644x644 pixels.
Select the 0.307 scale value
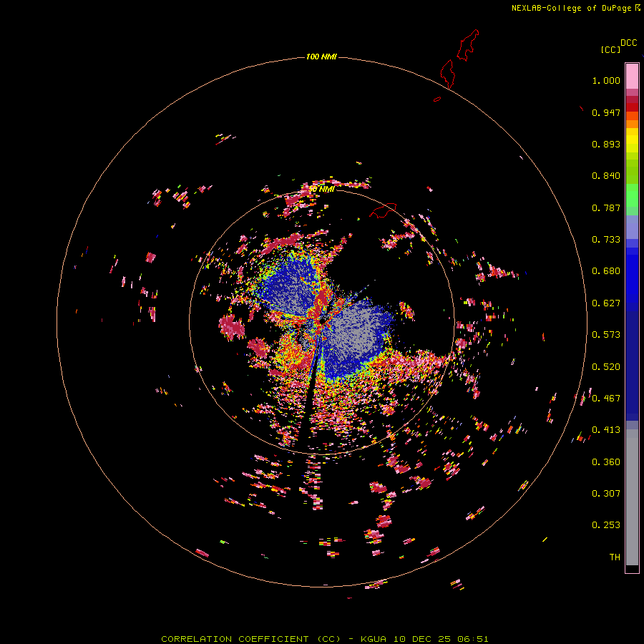tap(606, 494)
